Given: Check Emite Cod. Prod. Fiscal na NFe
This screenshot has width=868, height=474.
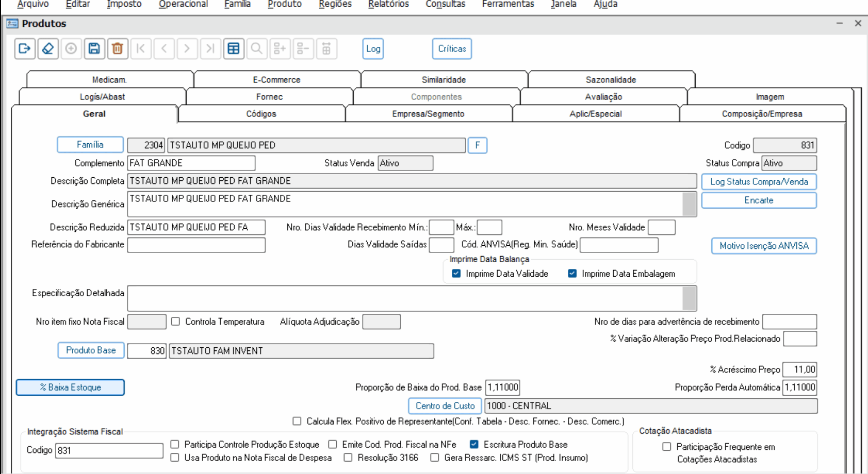Looking at the screenshot, I should 333,444.
